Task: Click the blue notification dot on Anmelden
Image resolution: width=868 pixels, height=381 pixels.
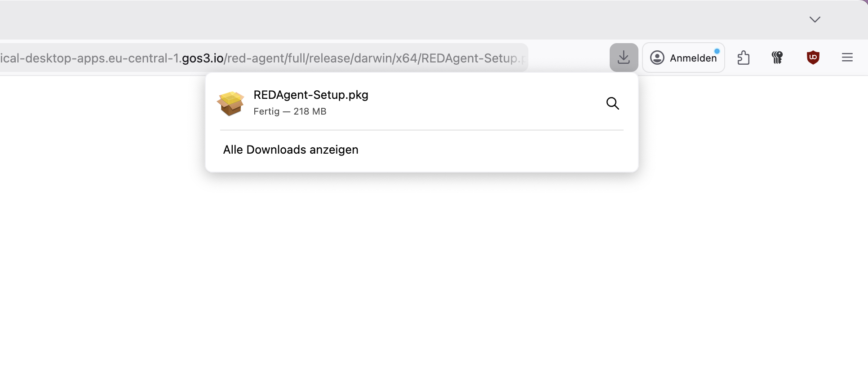Action: click(717, 51)
